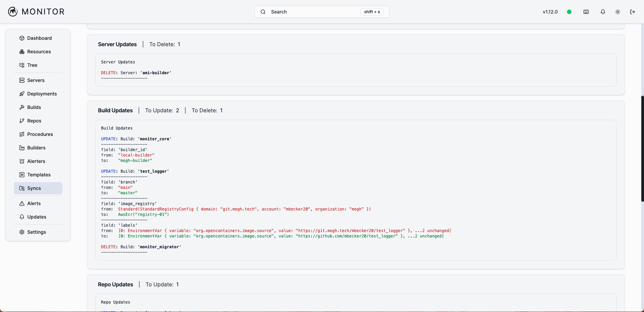The width and height of the screenshot is (644, 312).
Task: Open the notifications bell icon
Action: click(603, 12)
